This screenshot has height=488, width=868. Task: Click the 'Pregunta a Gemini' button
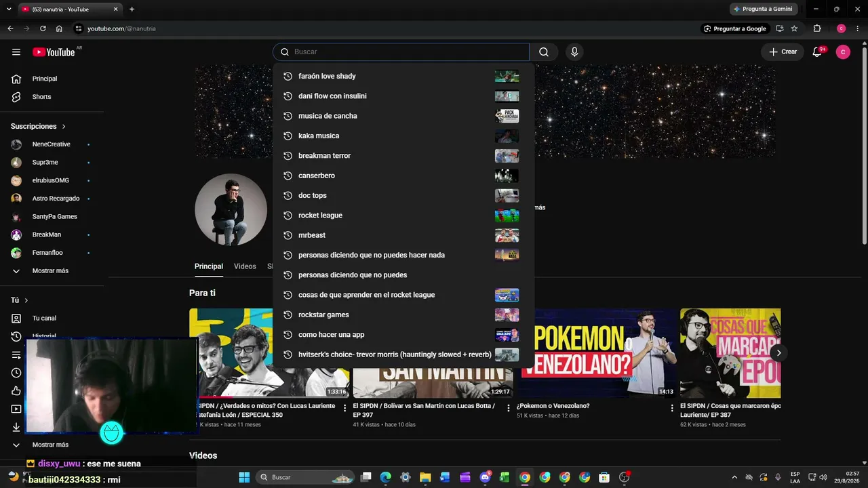(763, 9)
